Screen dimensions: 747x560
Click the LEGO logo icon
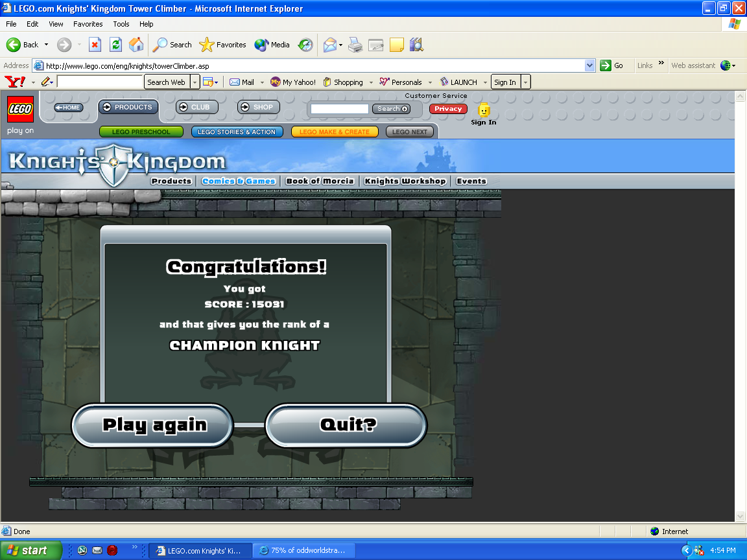point(19,109)
